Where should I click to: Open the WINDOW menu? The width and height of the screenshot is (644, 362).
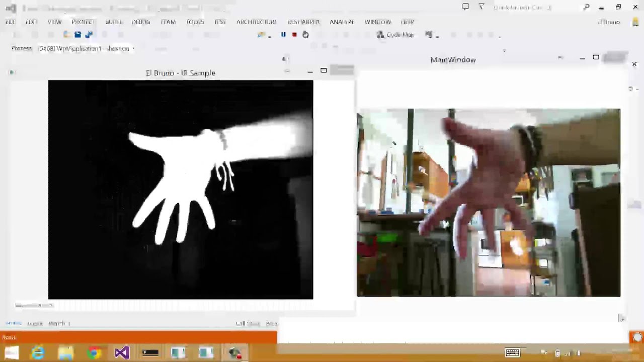click(378, 22)
